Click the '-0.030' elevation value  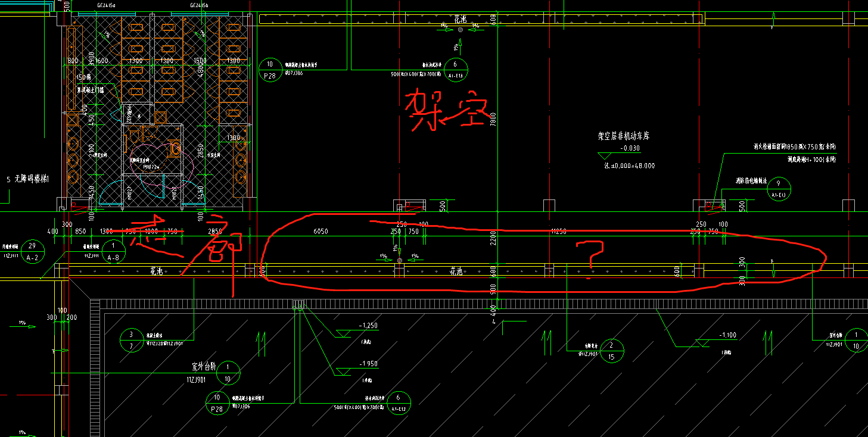[x=630, y=148]
